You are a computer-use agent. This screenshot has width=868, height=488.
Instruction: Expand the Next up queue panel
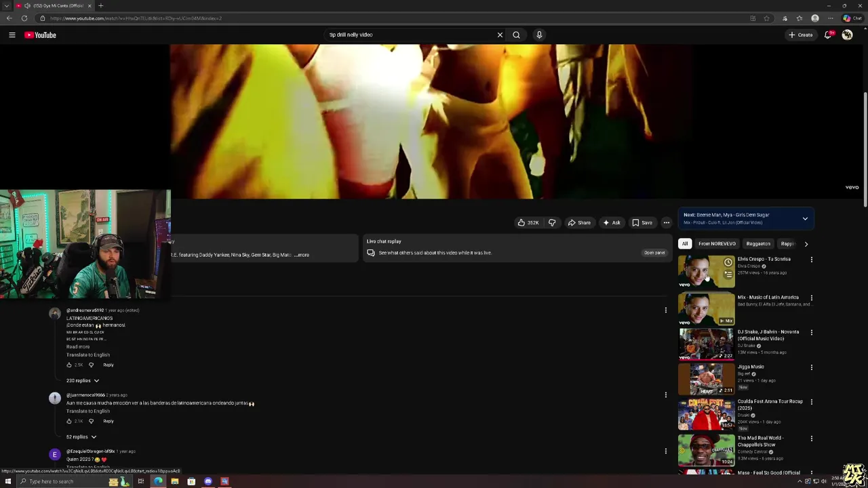point(805,219)
